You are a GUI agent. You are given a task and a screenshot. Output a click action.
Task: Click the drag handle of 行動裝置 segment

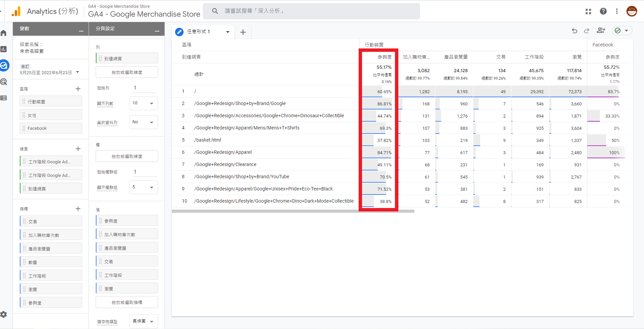(24, 101)
